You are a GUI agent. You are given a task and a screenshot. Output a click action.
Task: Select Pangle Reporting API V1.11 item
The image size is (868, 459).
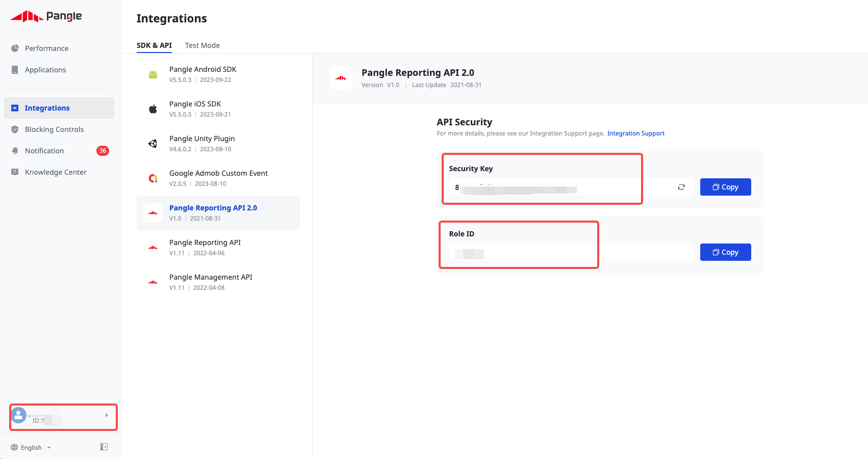tap(218, 248)
